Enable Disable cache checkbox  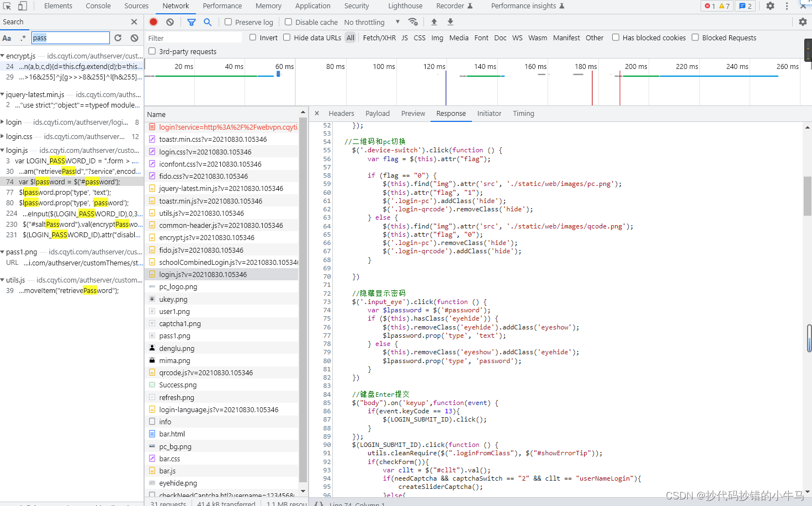[288, 22]
